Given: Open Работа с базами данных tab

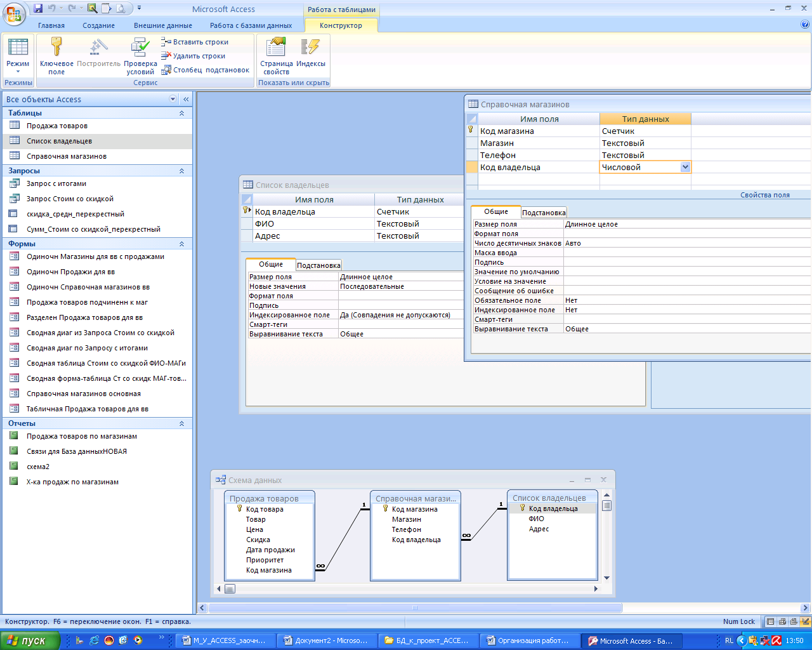Looking at the screenshot, I should tap(251, 25).
